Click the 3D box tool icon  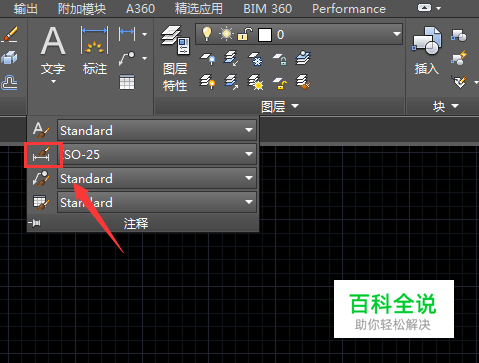(9, 58)
